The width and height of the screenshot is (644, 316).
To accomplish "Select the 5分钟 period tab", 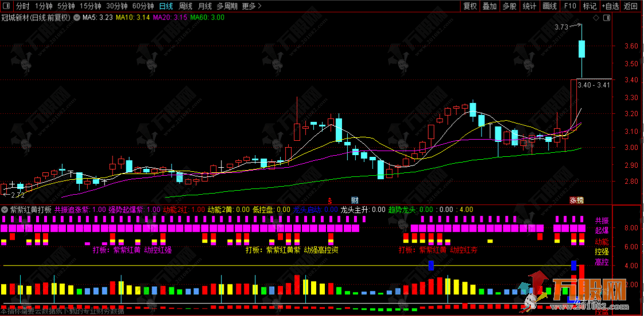I will pyautogui.click(x=65, y=6).
